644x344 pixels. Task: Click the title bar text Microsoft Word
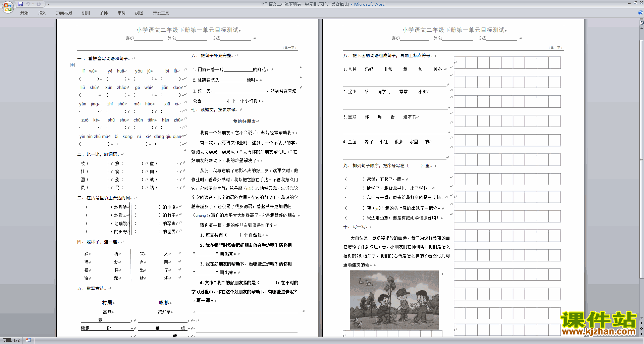(370, 4)
